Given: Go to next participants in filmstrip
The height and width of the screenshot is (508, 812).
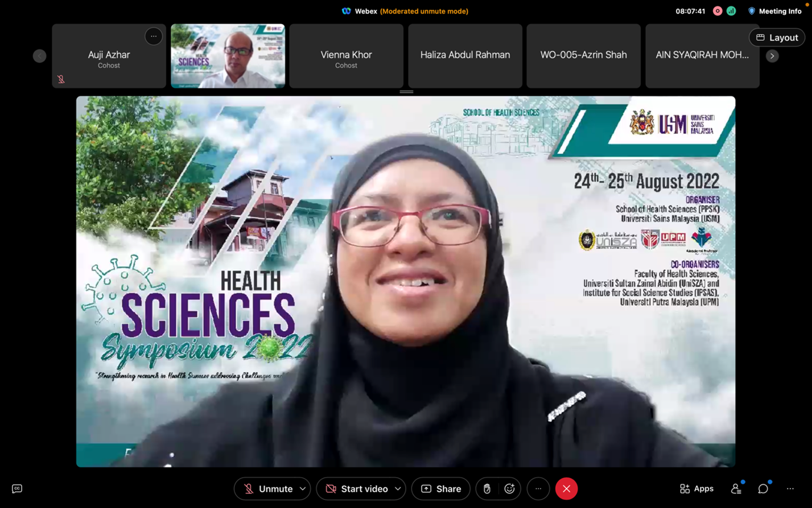Looking at the screenshot, I should coord(773,56).
